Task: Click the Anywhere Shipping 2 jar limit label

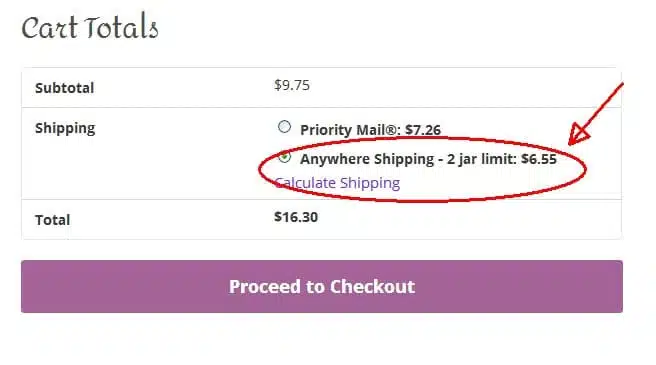Action: pos(428,159)
